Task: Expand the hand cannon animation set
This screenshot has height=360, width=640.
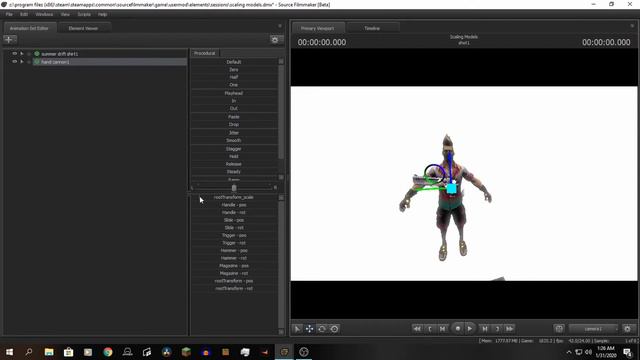Action: pyautogui.click(x=22, y=62)
